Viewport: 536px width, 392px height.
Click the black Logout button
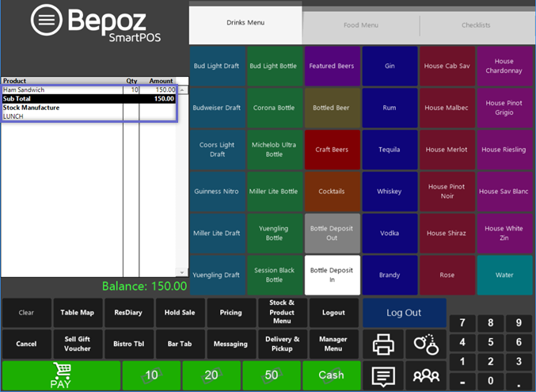pos(333,313)
